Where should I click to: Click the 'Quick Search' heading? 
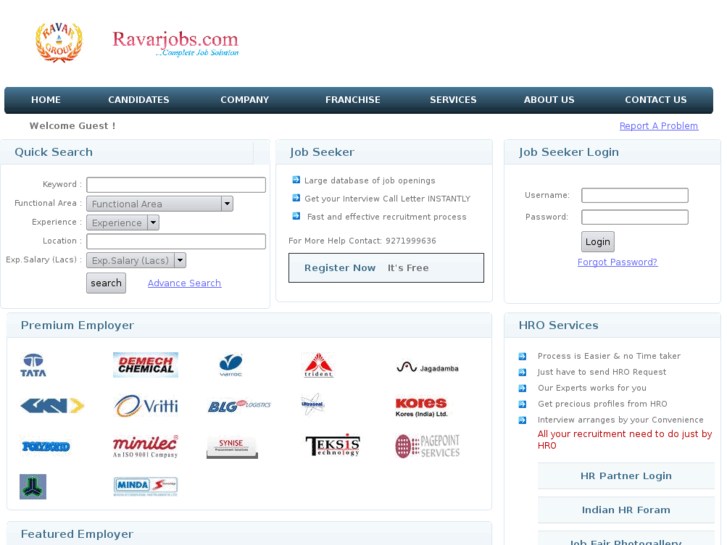53,152
